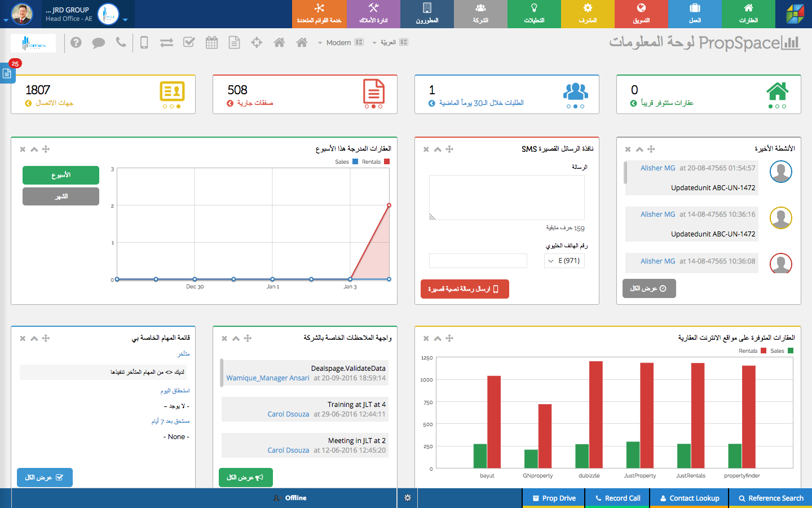This screenshot has width=812, height=508.
Task: Select the filled carousel dot on contacts tile
Action: tap(179, 106)
